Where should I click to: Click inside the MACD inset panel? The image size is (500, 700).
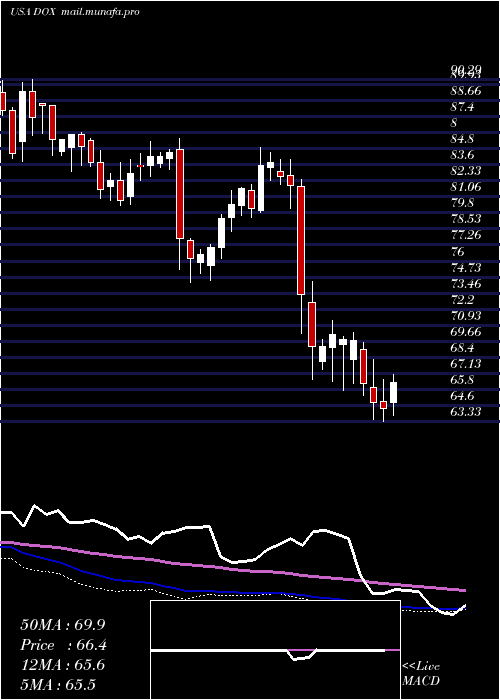pos(275,650)
